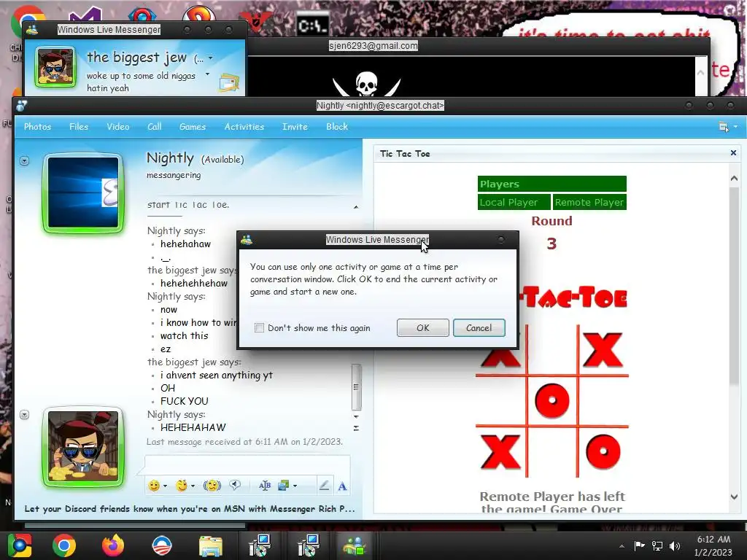Click the Call menu item
Screen dimensions: 747x560
pos(155,127)
